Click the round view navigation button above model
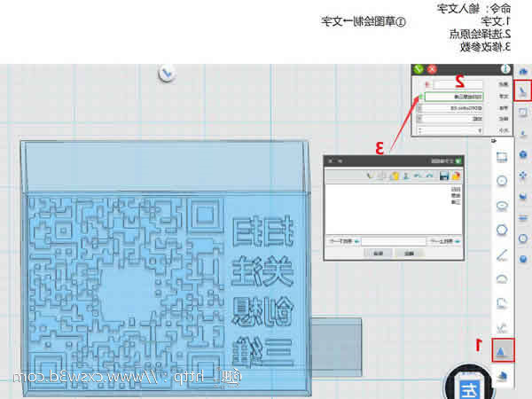 167,74
